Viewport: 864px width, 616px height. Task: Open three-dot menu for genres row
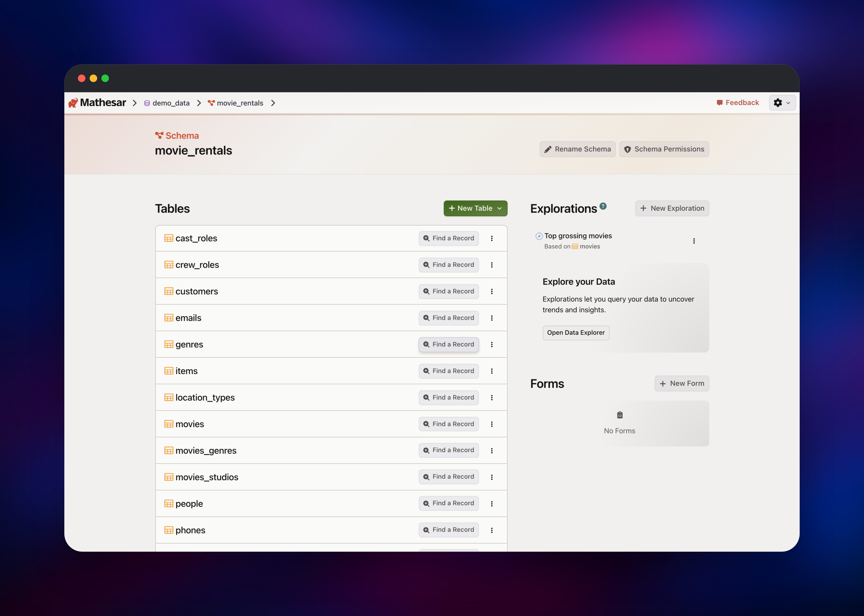[x=492, y=344]
